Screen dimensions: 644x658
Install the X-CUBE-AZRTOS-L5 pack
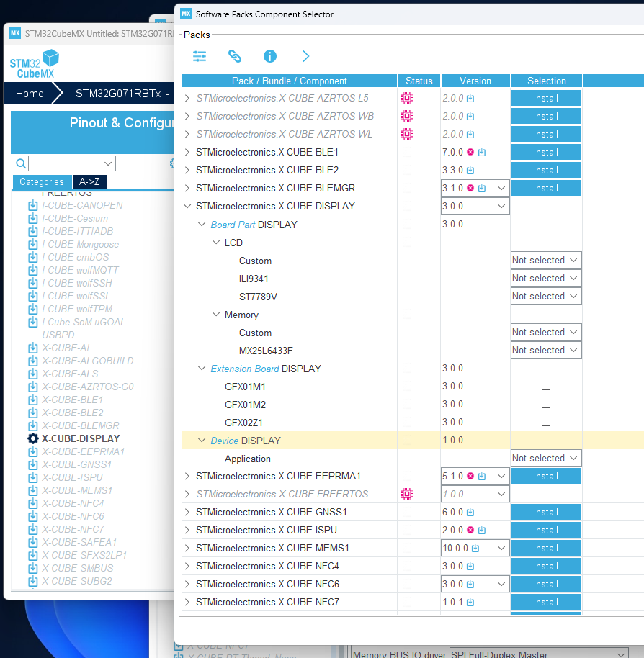[x=546, y=98]
